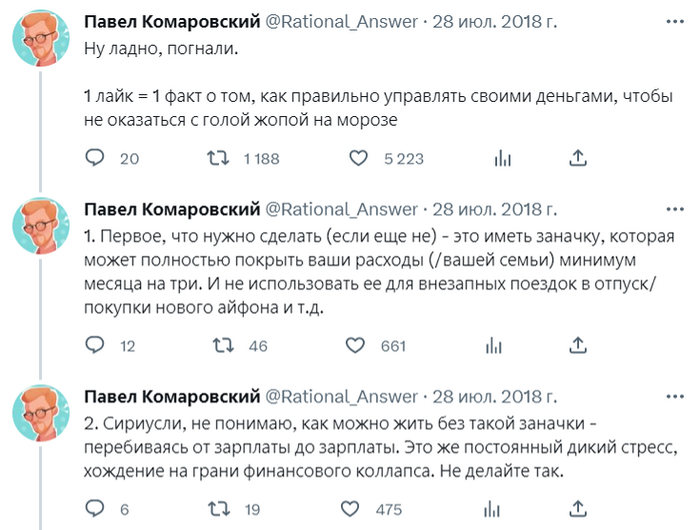This screenshot has width=700, height=530.
Task: View analytics of the first tweet
Action: tap(503, 158)
